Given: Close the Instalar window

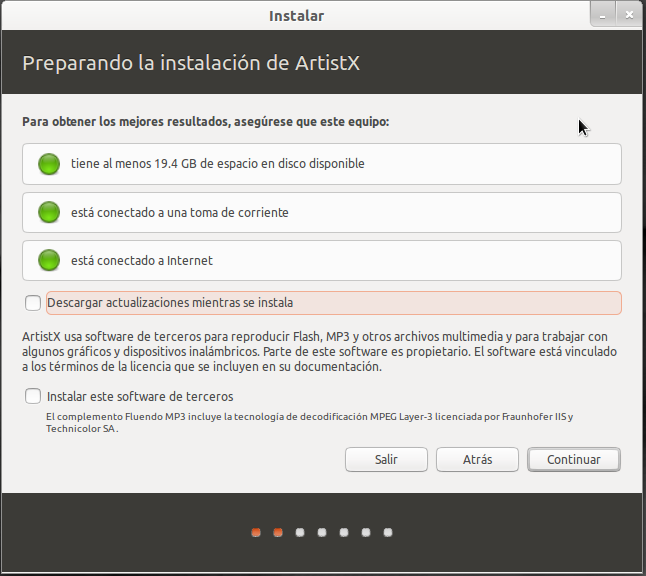Looking at the screenshot, I should pyautogui.click(x=629, y=15).
